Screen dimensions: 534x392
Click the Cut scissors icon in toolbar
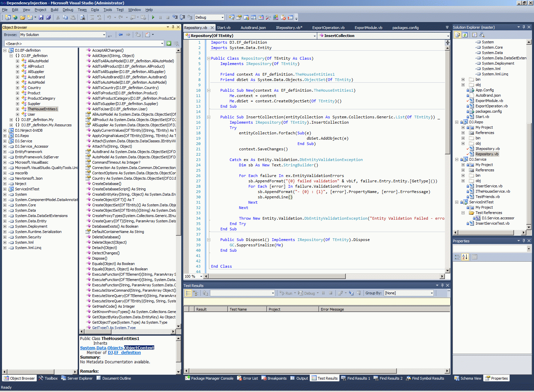click(58, 17)
